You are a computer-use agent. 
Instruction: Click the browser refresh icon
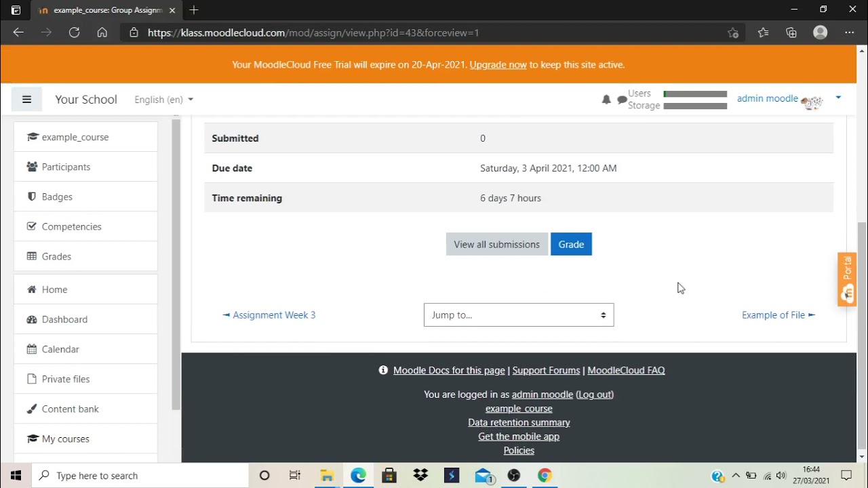pyautogui.click(x=74, y=33)
